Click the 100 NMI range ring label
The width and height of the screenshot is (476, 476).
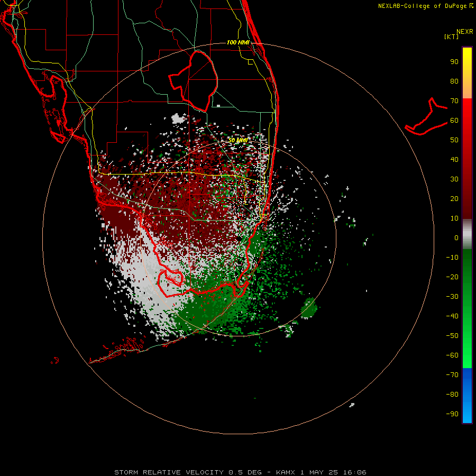point(239,42)
